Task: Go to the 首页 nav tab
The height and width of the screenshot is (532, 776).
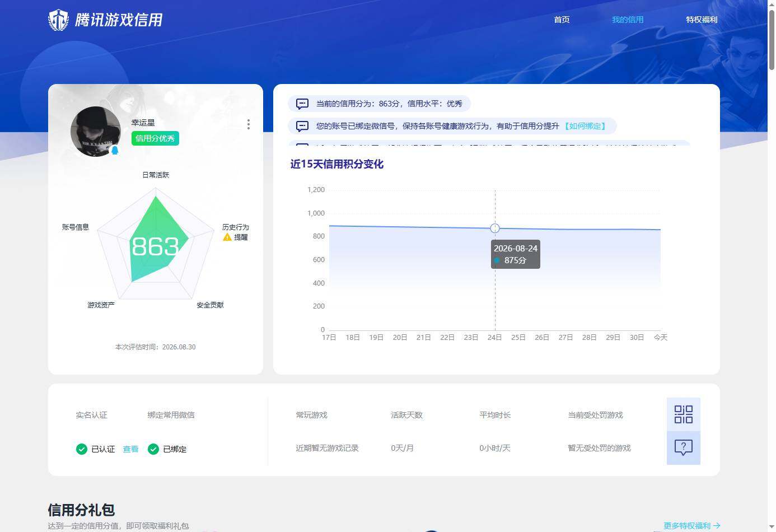Action: 562,20
